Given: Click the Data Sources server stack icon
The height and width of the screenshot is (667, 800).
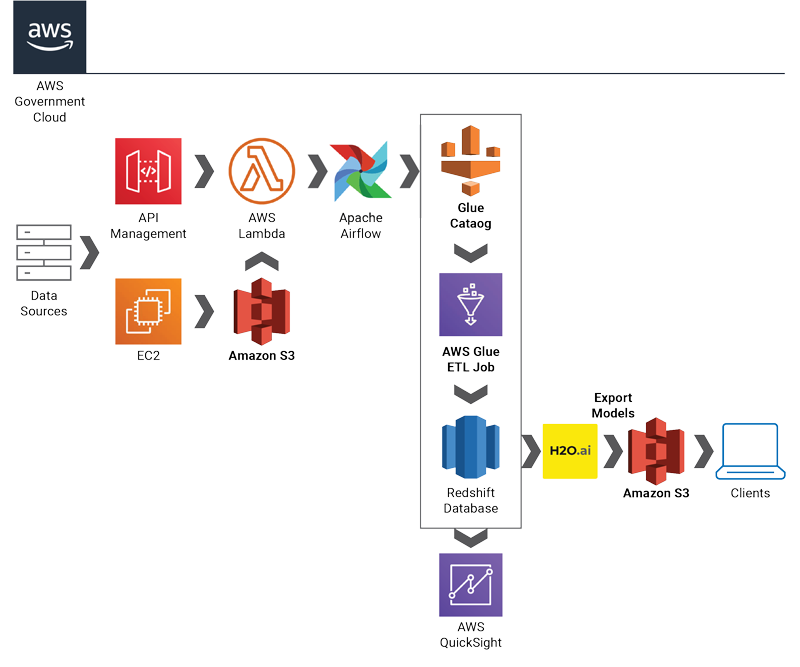Looking at the screenshot, I should coord(44,252).
